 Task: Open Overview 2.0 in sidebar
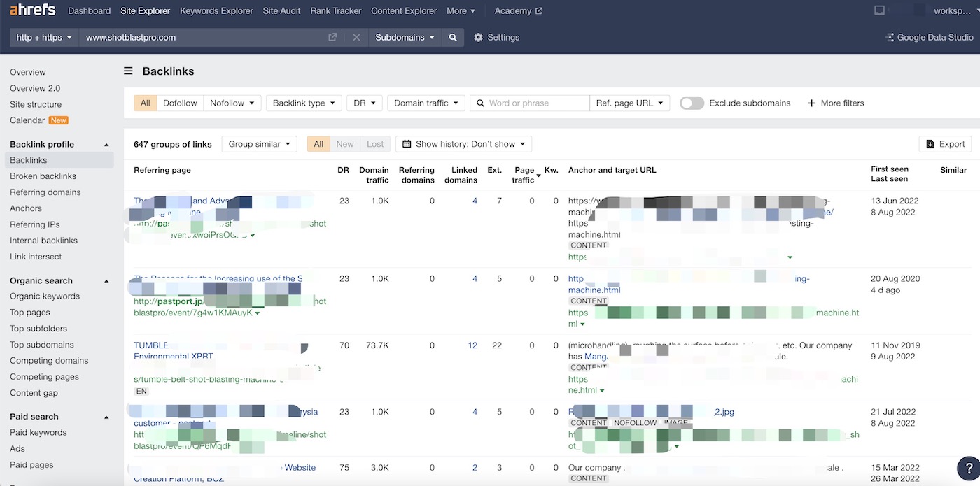(x=35, y=88)
